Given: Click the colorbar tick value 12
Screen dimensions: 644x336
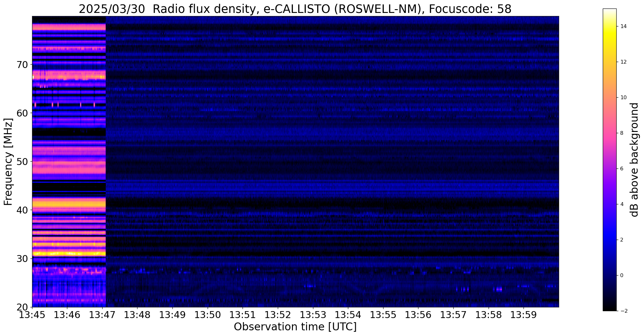Looking at the screenshot, I should [623, 62].
